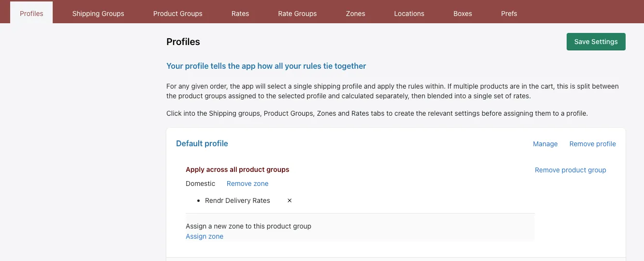Open the Profiles tab

(31, 13)
